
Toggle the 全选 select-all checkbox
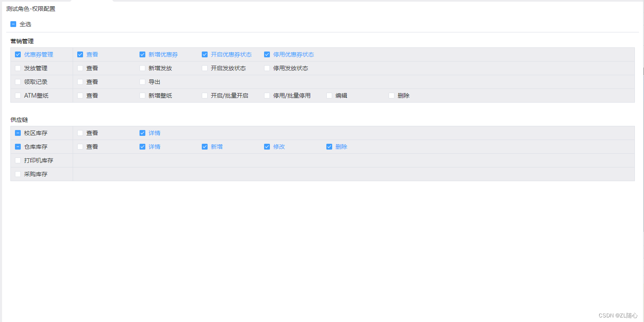[13, 24]
